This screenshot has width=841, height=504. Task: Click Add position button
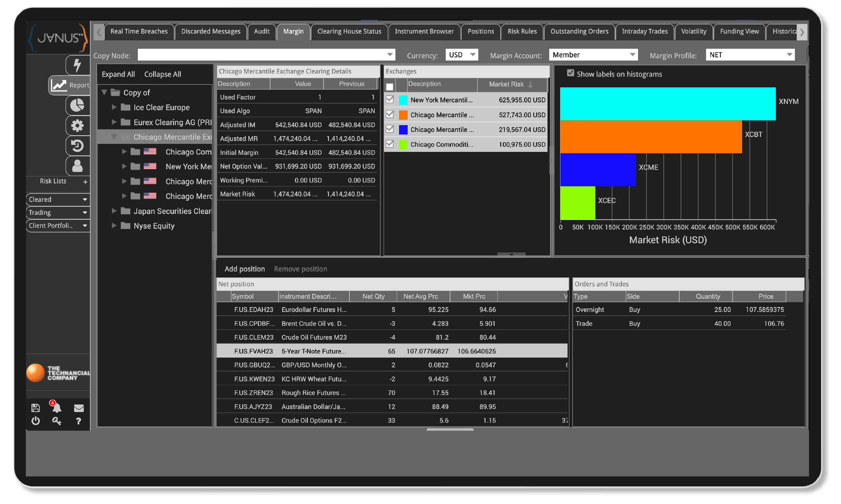point(245,269)
